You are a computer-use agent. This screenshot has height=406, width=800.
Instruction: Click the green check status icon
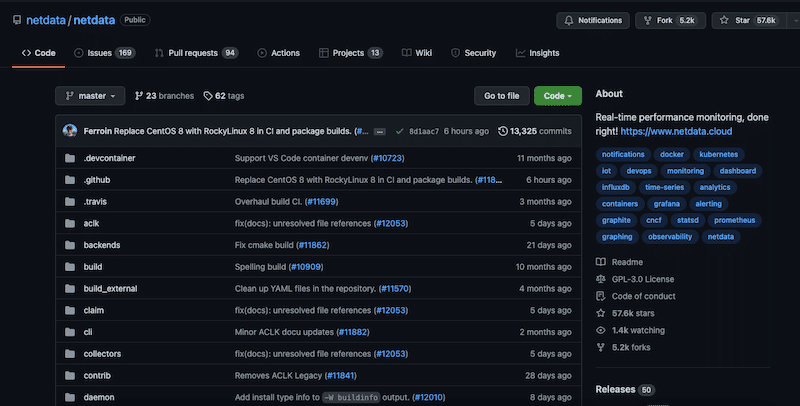[x=399, y=131]
